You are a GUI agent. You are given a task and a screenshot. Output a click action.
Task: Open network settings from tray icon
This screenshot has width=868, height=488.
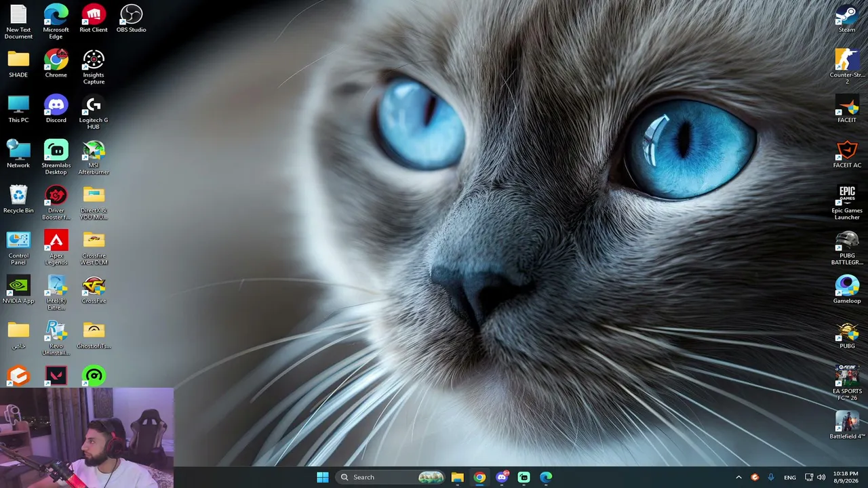(808, 477)
